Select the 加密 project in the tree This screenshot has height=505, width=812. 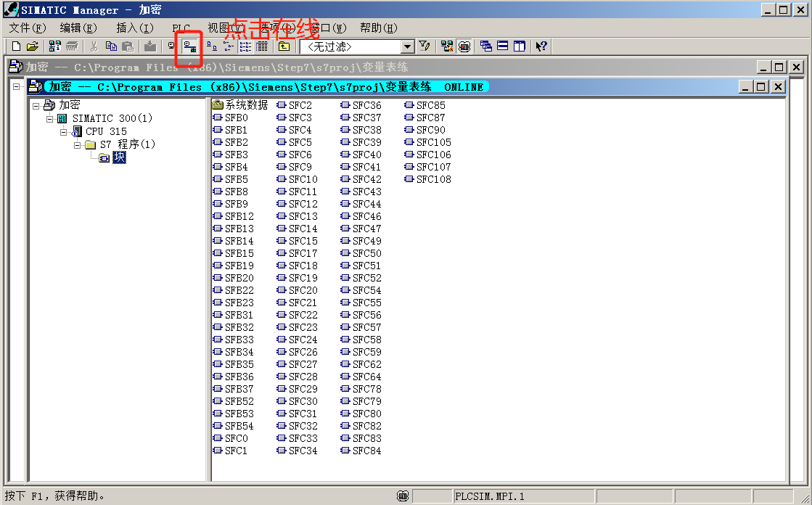(x=69, y=105)
